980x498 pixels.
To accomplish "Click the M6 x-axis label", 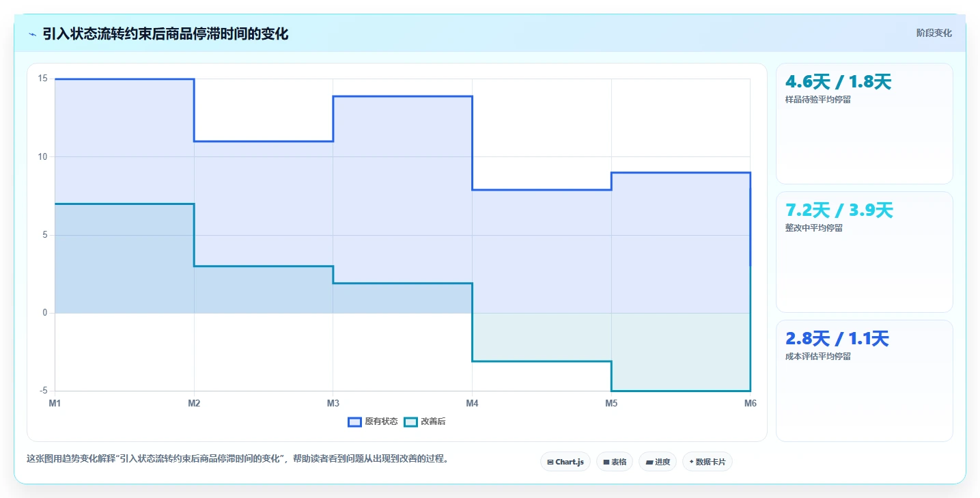I will 751,404.
